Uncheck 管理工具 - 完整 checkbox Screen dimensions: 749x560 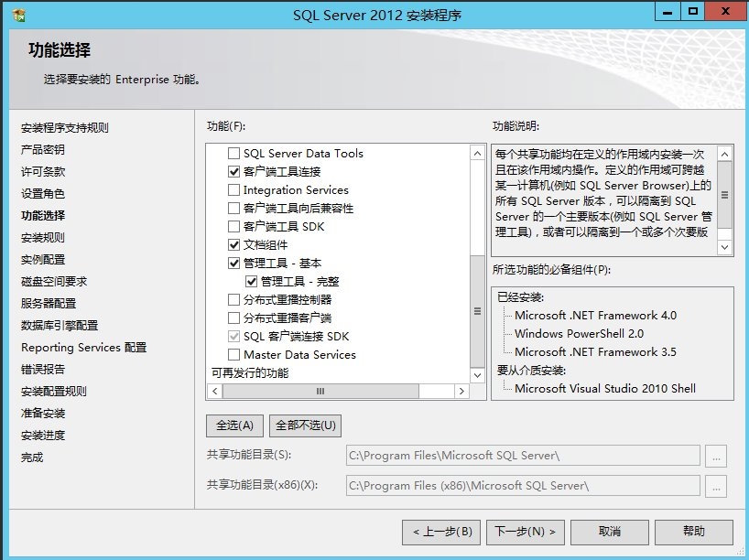[251, 281]
